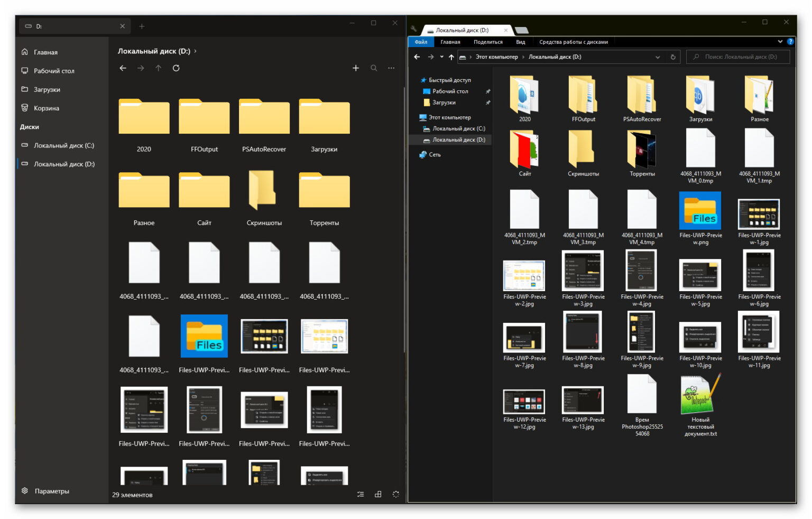Image resolution: width=812 pixels, height=519 pixels.
Task: Go forward in Explorer navigation bar
Action: click(430, 57)
